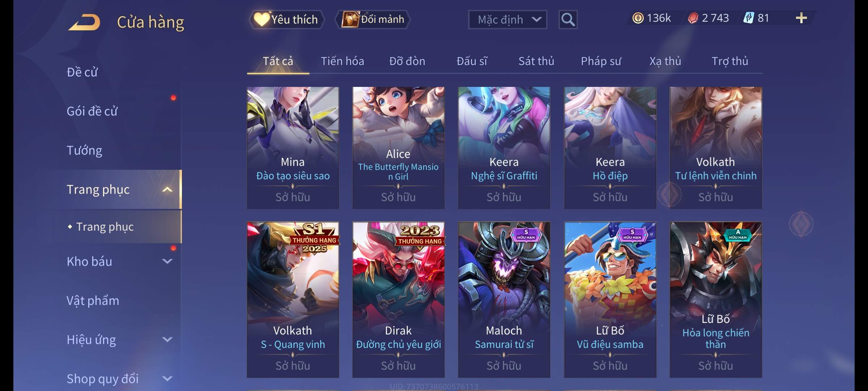Screen dimensions: 868x391
Task: Select Mina Đào tạo siêu sao skin
Action: coord(293,148)
